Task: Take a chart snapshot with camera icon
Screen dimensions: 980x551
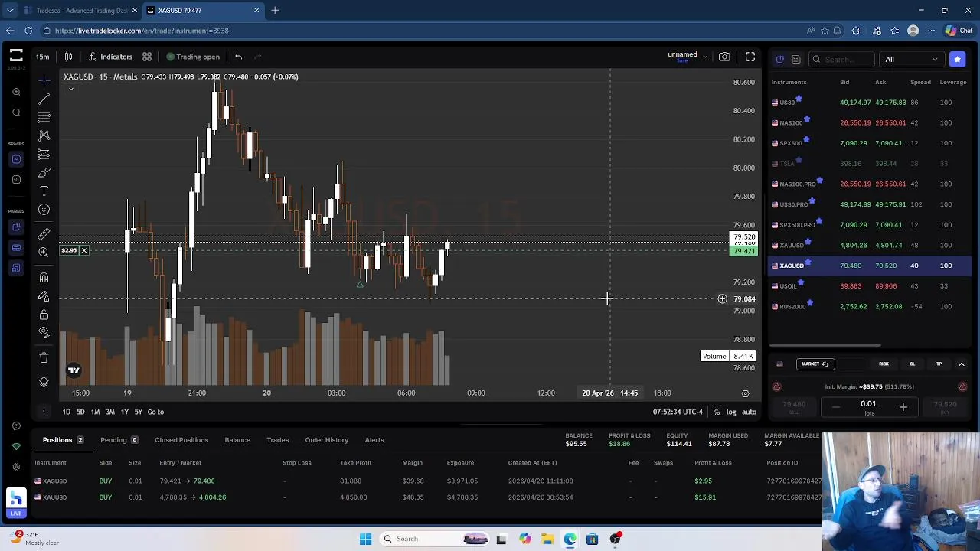Action: coord(724,57)
